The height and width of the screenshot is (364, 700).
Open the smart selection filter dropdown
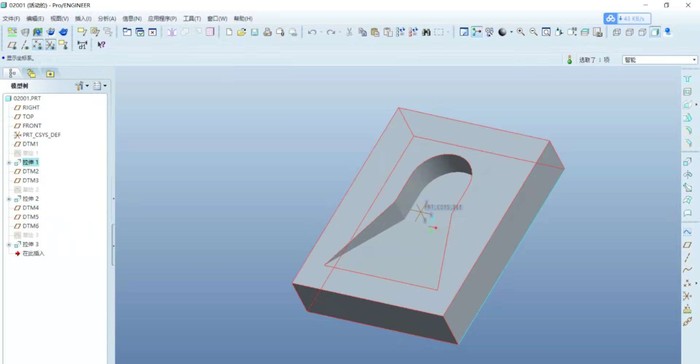(659, 60)
